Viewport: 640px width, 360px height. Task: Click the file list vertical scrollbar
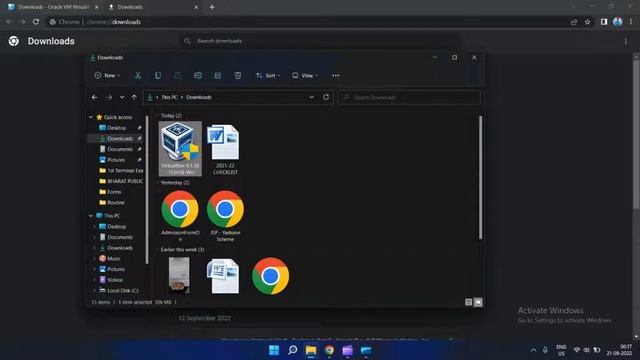(480, 177)
